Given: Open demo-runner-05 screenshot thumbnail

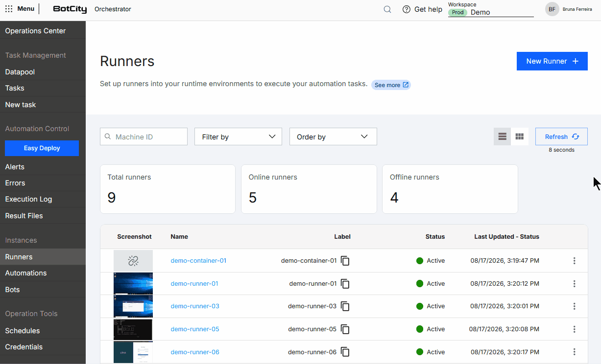Looking at the screenshot, I should (x=133, y=329).
